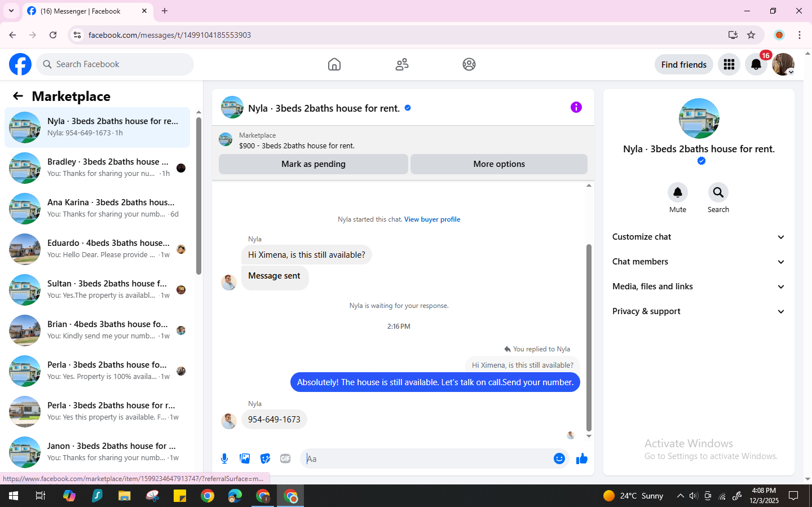812x507 pixels.
Task: Click the Search Facebook field
Action: pyautogui.click(x=115, y=64)
